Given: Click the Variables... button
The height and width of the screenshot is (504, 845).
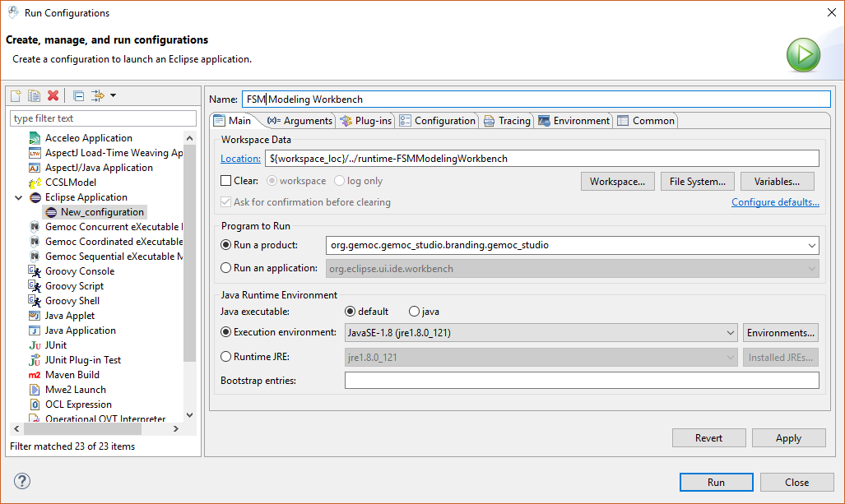Looking at the screenshot, I should pos(777,182).
